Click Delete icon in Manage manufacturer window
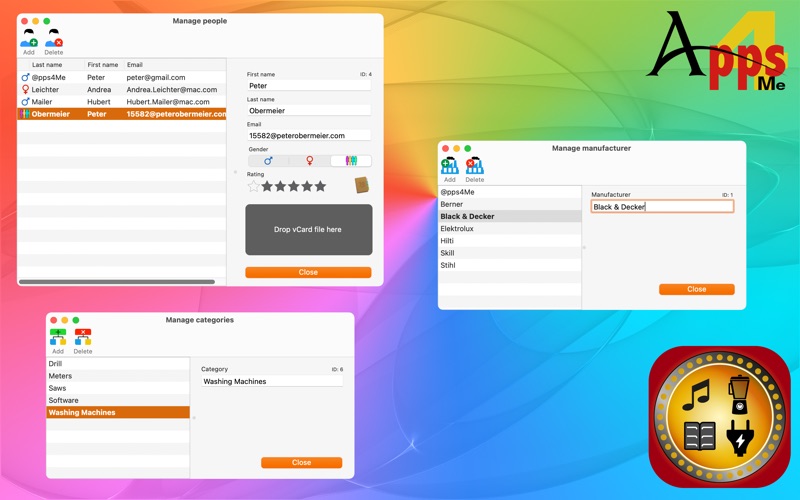 pos(474,165)
